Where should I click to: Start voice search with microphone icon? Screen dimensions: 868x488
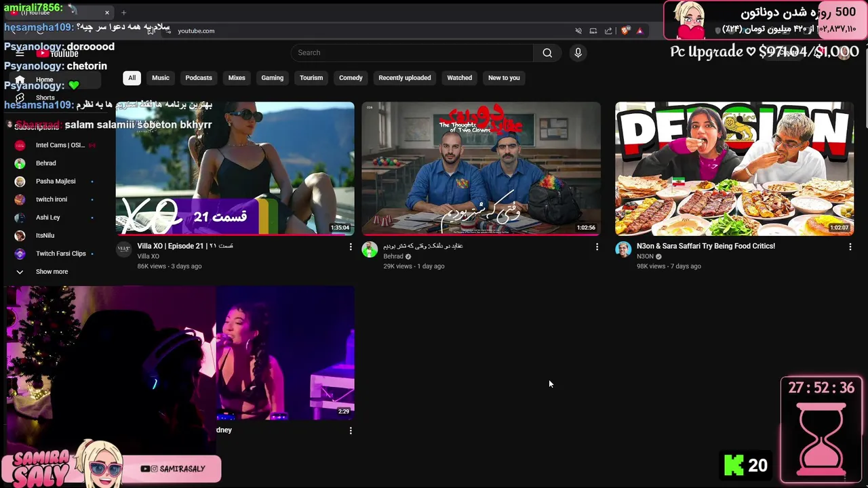(x=578, y=53)
